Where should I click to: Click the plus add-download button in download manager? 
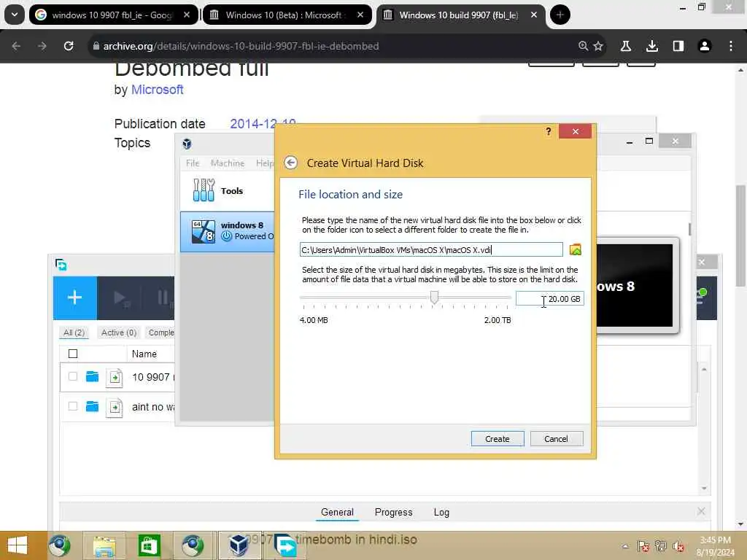[75, 297]
